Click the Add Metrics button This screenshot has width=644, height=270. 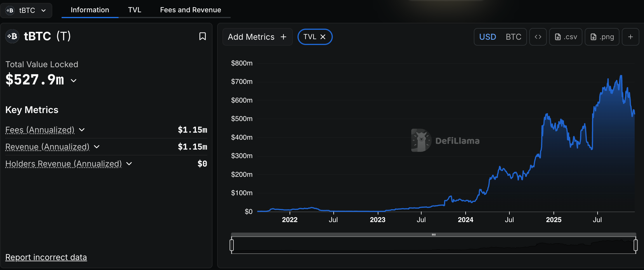[257, 37]
